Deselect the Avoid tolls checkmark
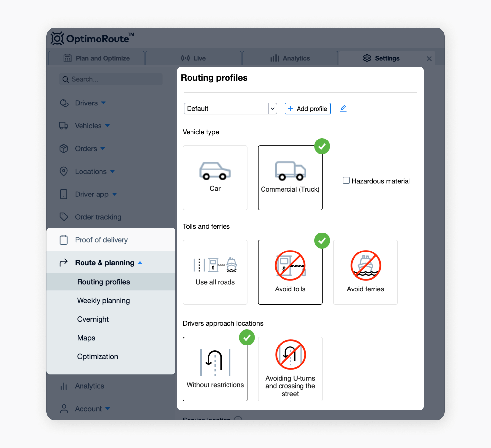Viewport: 491px width, 448px height. pyautogui.click(x=322, y=241)
